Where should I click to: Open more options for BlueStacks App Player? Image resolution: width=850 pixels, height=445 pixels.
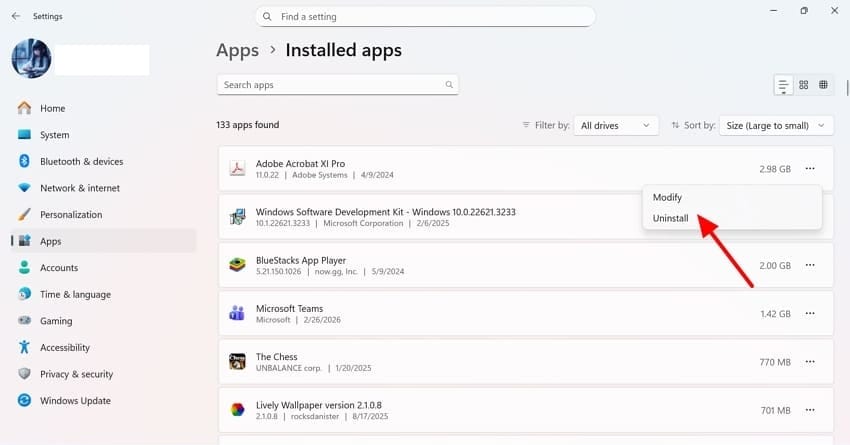pos(810,265)
